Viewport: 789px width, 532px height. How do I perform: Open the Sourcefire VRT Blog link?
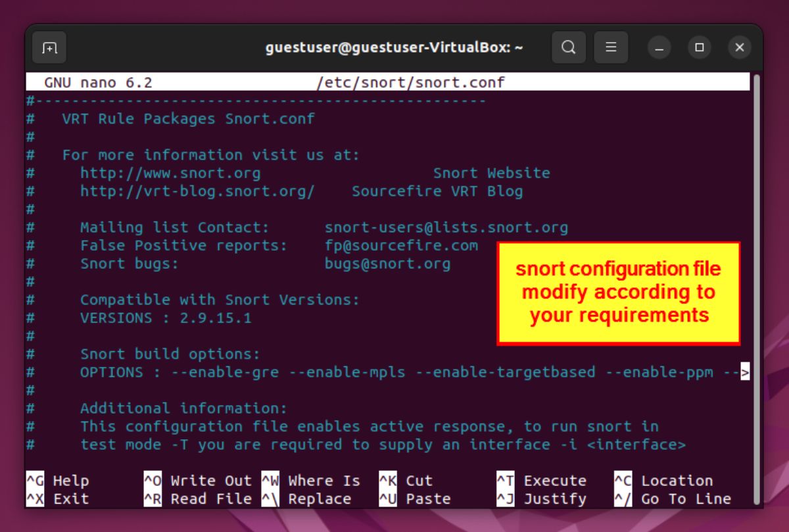[437, 191]
